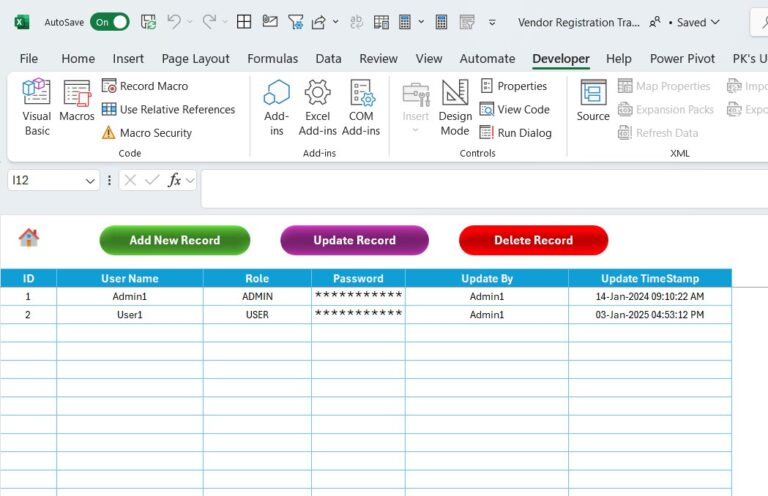Open the Visual Basic editor
This screenshot has width=768, height=496.
click(37, 107)
